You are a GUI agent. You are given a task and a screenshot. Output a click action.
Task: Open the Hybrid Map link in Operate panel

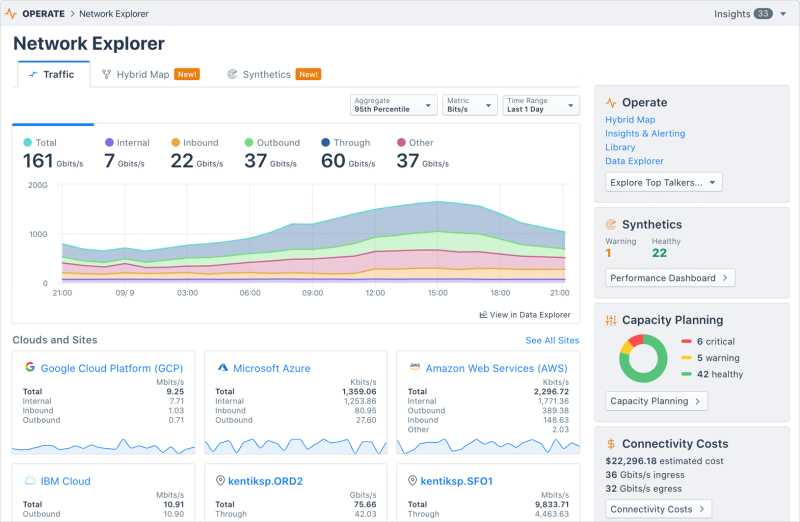630,119
